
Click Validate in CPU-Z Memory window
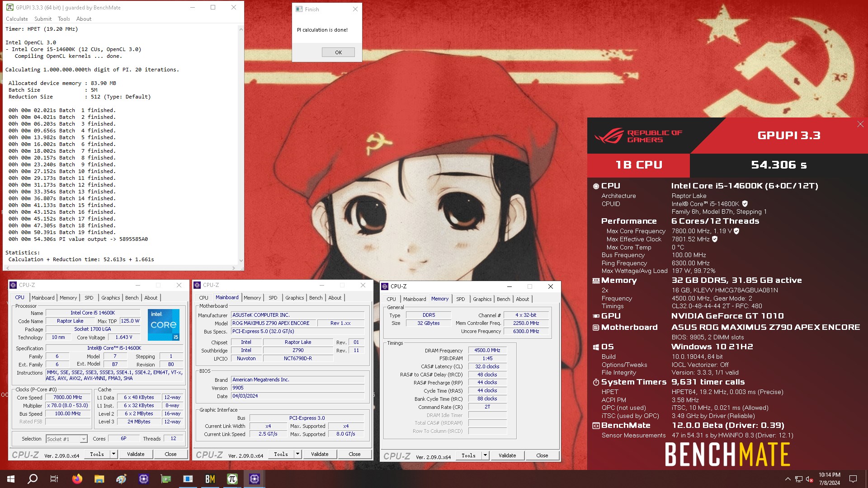tap(507, 455)
